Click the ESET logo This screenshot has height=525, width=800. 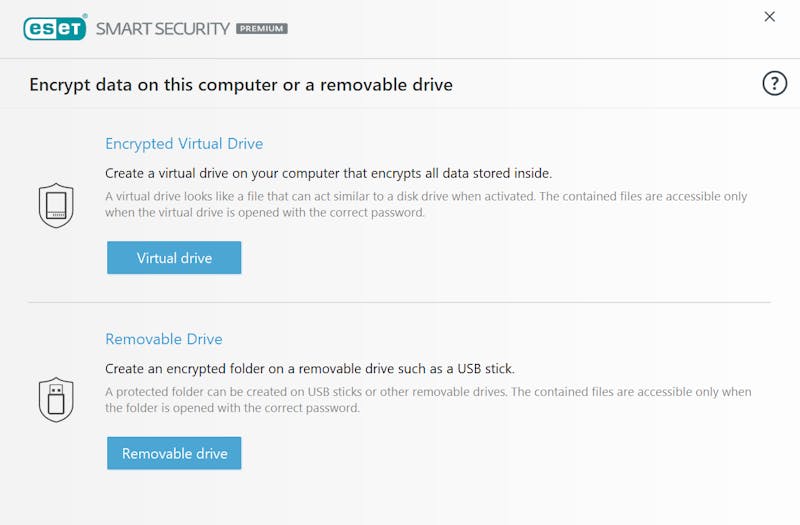pyautogui.click(x=55, y=29)
